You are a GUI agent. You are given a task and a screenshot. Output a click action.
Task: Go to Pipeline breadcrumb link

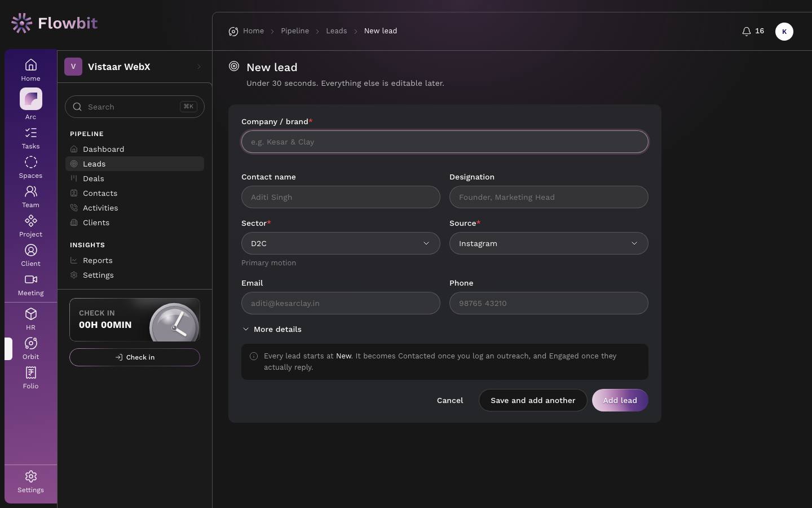[x=295, y=31]
